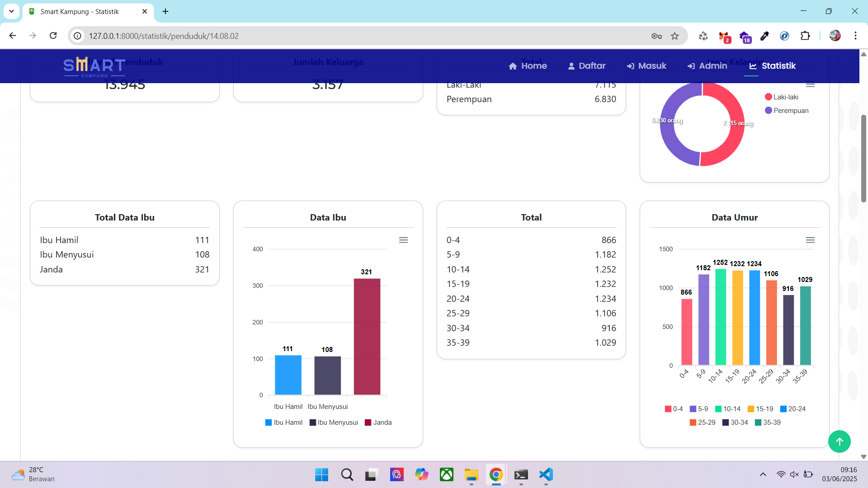Click the green scroll-to-top arrow button
The width and height of the screenshot is (868, 488).
[x=839, y=441]
